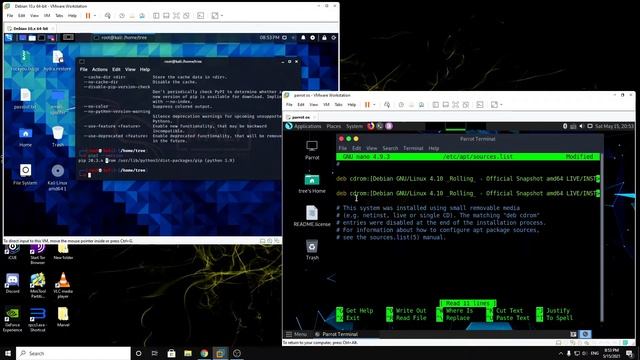The height and width of the screenshot is (360, 640).
Task: Open Kali panel terminal launcher
Action: click(41, 38)
